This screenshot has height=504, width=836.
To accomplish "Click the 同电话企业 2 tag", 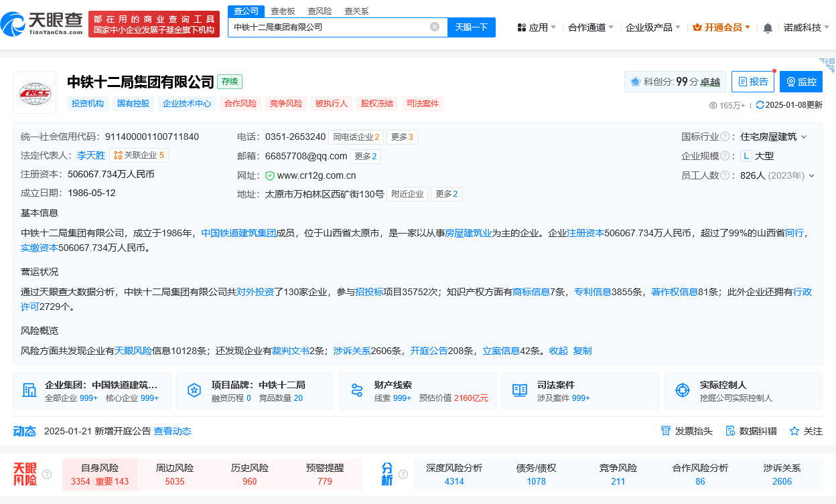I will tap(356, 137).
